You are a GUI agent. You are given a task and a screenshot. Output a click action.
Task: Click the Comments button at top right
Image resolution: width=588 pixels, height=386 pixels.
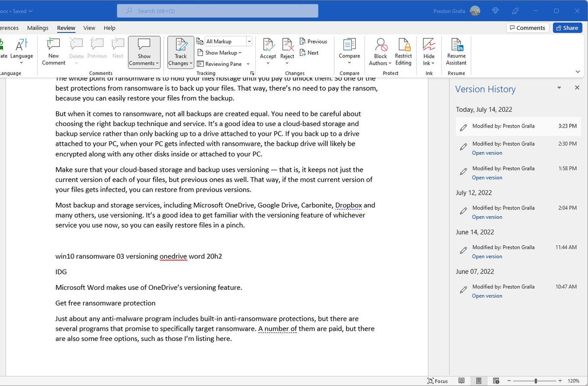coord(527,28)
